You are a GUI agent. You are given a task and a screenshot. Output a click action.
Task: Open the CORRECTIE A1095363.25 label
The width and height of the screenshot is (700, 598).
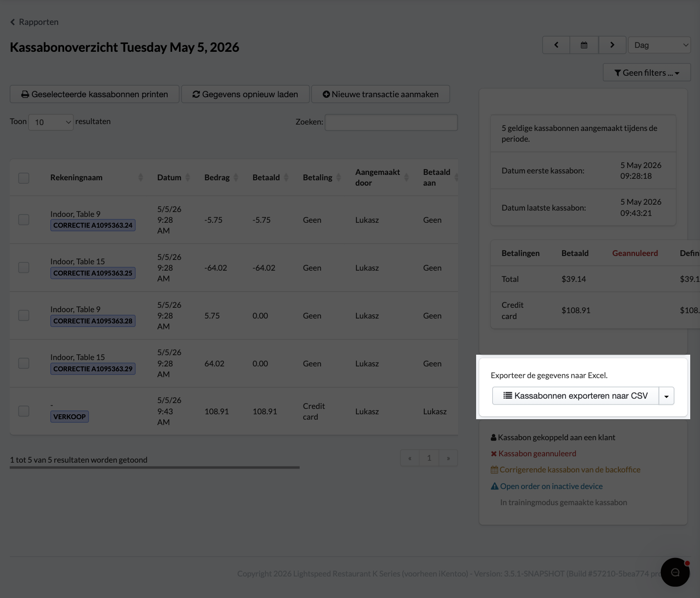tap(93, 273)
